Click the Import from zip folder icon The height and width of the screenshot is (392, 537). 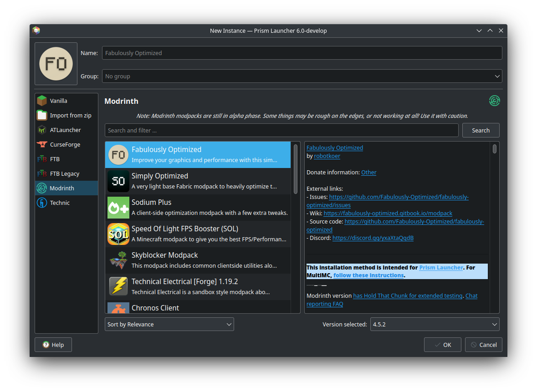tap(42, 115)
